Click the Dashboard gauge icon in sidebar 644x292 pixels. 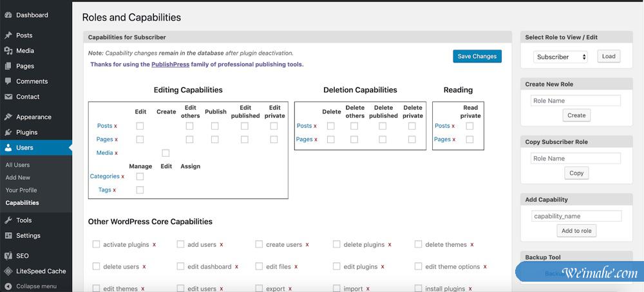[8, 15]
